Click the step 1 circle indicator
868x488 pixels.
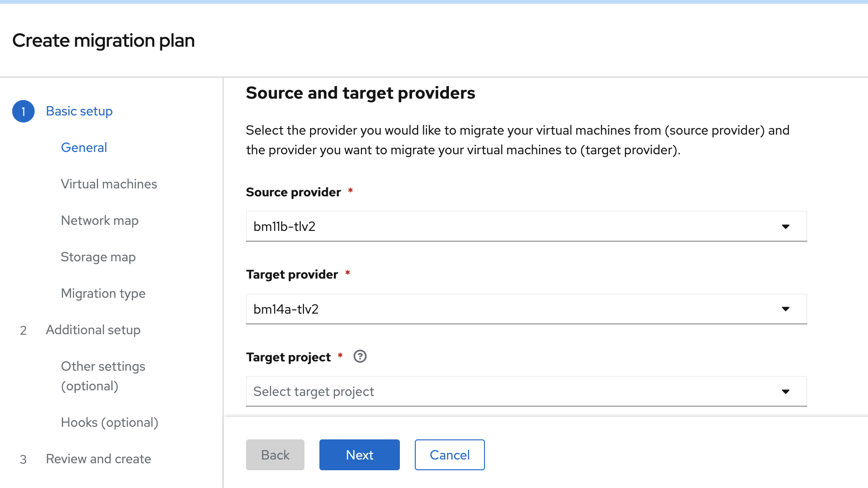click(23, 111)
